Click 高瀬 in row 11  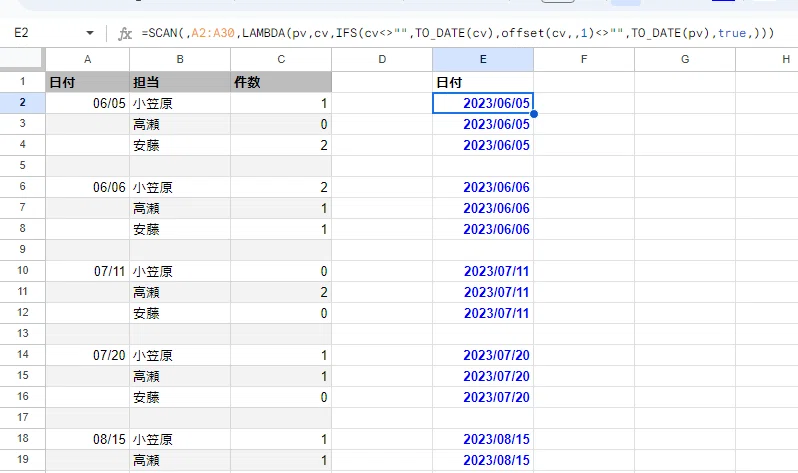coord(146,293)
